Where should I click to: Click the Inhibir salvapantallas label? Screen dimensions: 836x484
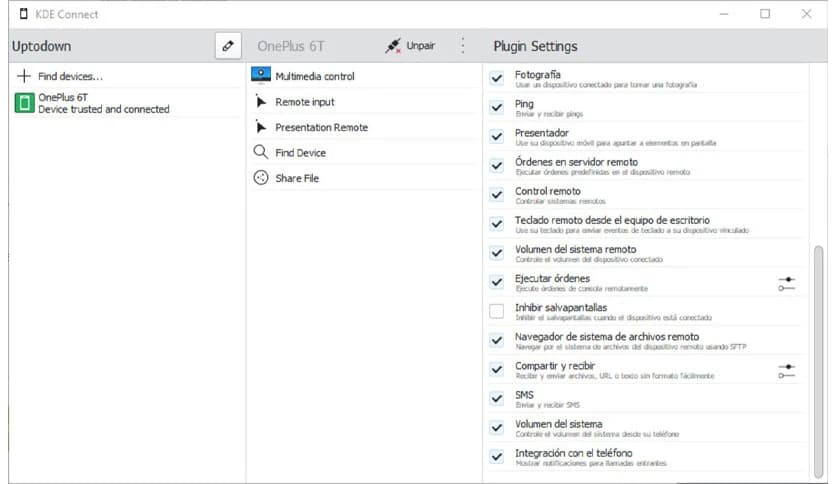coord(561,308)
